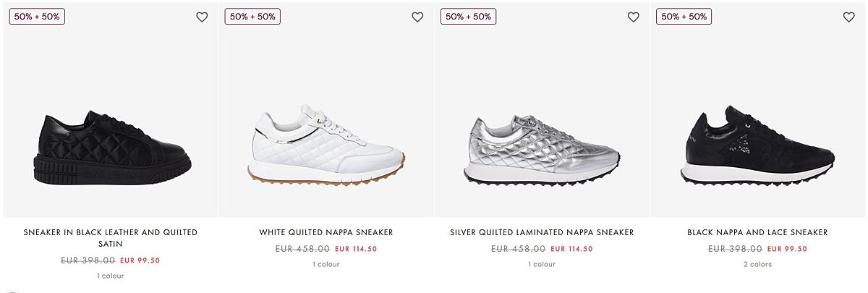
Task: Open 'Silver Quilted Laminated Nappa Sneaker' title link
Action: 542,232
